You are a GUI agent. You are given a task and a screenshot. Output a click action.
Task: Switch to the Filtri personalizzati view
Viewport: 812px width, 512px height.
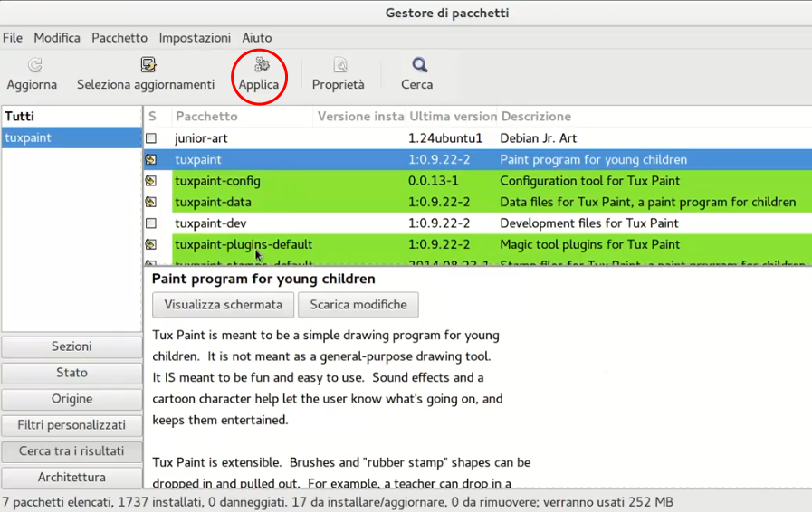tap(72, 425)
